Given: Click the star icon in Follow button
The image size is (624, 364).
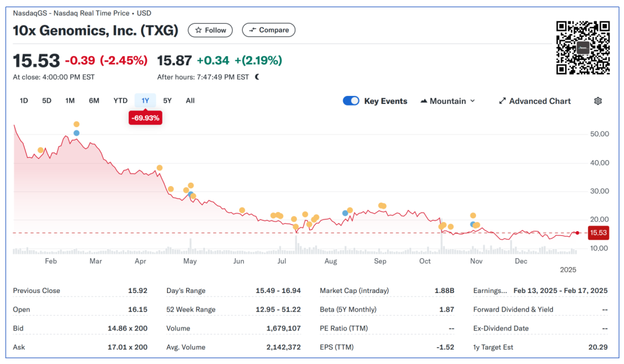Looking at the screenshot, I should 198,30.
